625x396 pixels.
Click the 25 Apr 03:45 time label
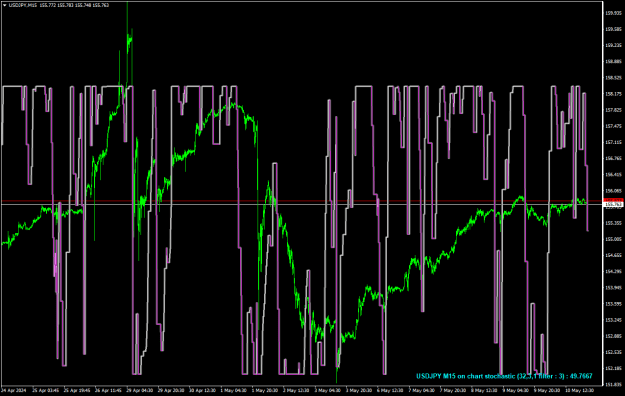pyautogui.click(x=45, y=390)
